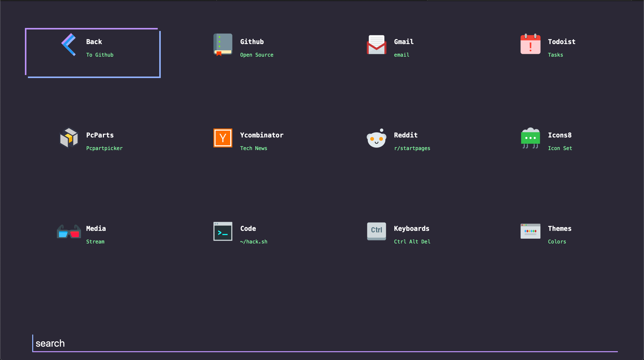
Task: Click the Stream link under Media
Action: (95, 242)
